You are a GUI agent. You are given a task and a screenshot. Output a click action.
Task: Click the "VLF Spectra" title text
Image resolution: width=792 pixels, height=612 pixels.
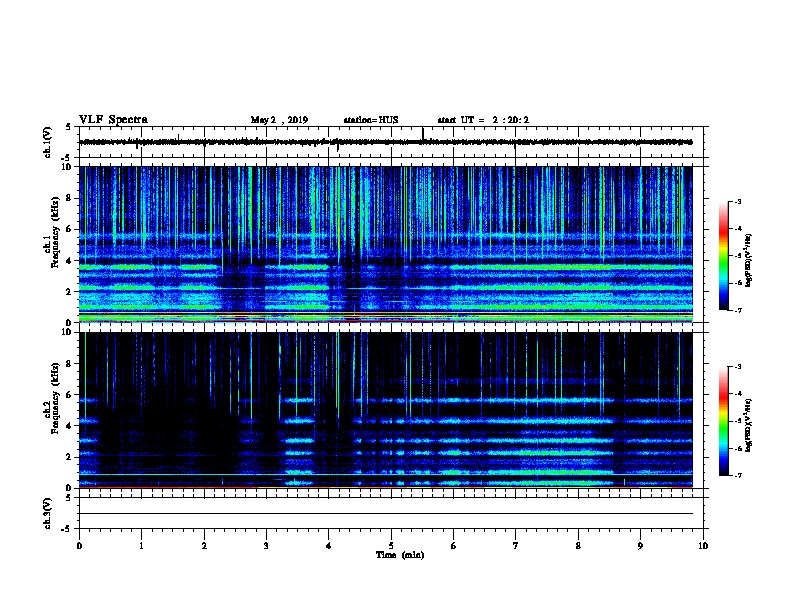[x=113, y=119]
